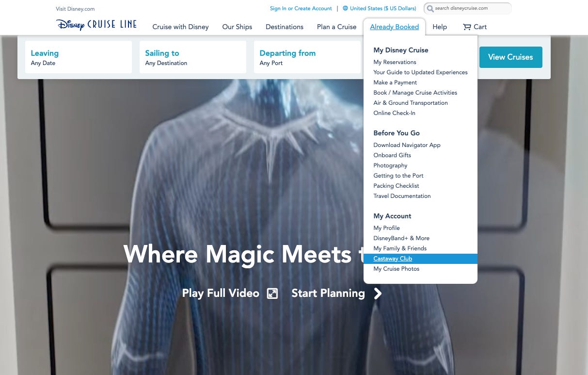Open Travel Documentation

pos(402,196)
